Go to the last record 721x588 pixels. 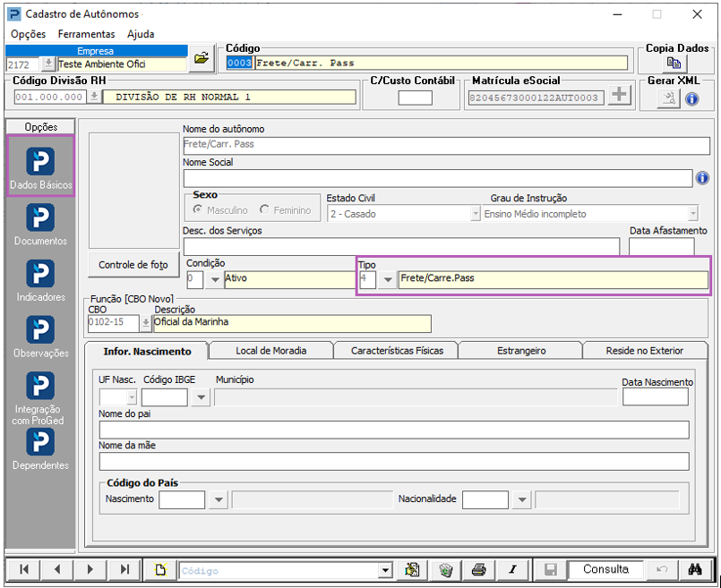click(124, 569)
